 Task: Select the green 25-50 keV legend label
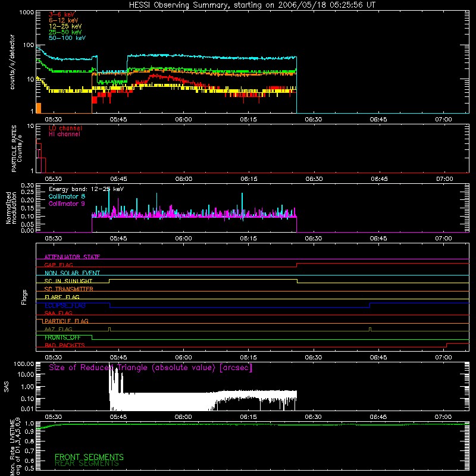(65, 32)
